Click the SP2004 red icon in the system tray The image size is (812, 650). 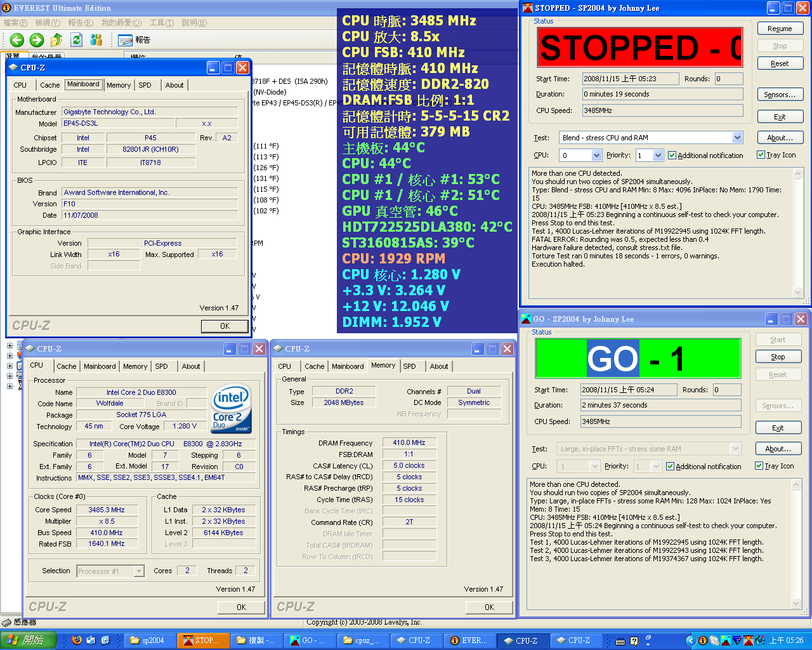(x=749, y=641)
